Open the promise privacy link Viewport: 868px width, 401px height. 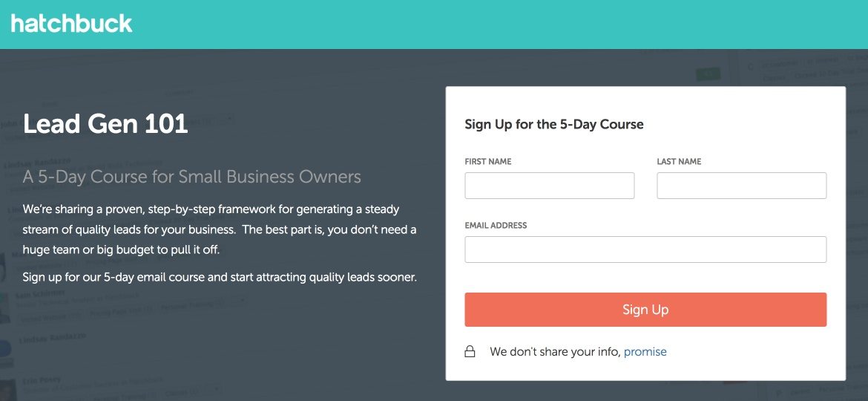point(645,352)
